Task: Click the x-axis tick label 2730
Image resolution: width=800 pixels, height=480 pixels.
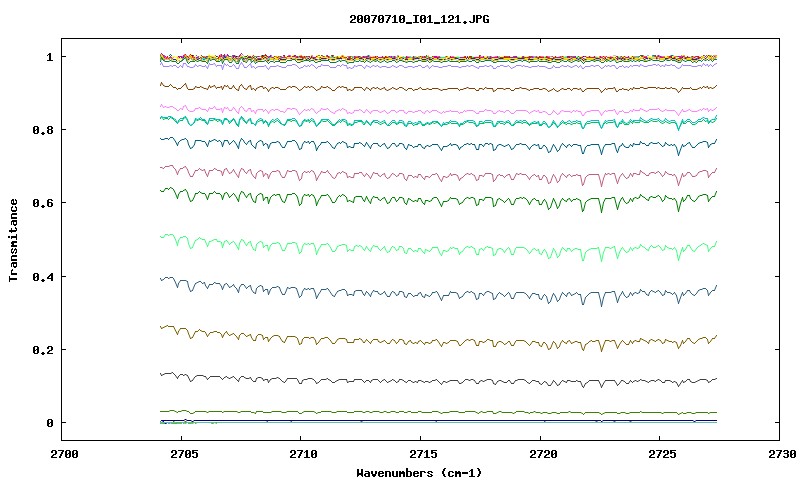Action: click(782, 454)
